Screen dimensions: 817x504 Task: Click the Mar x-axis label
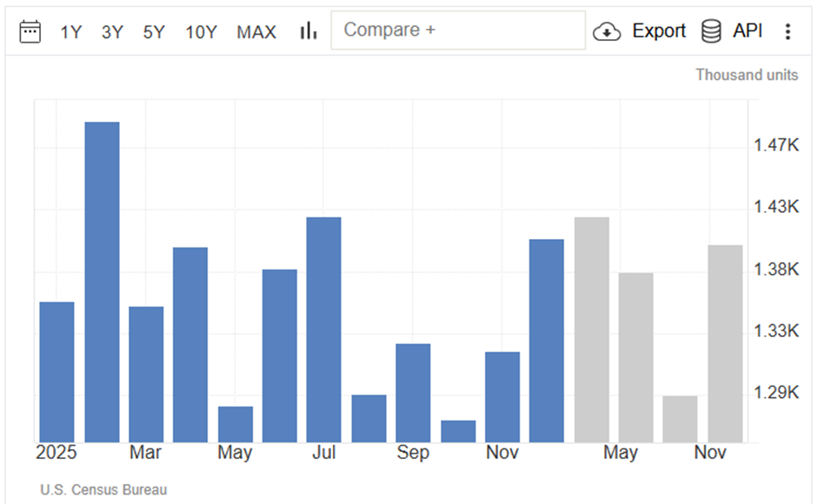point(145,453)
